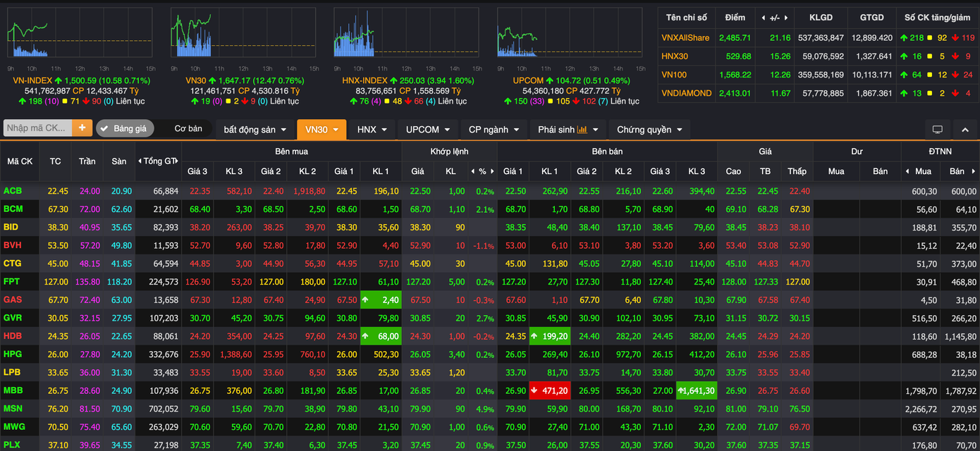Switch to Bảng giá view mode
Image resolution: width=980 pixels, height=451 pixels.
coord(125,129)
